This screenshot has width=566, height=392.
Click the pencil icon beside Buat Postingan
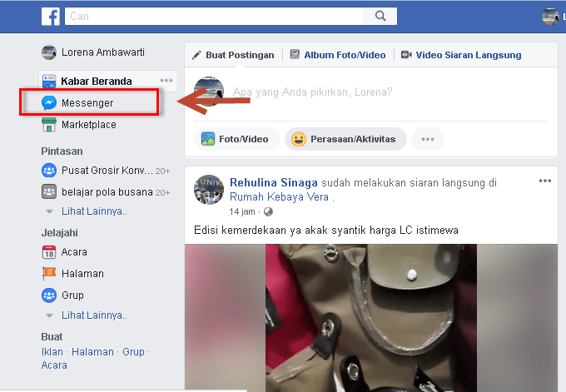tap(196, 55)
